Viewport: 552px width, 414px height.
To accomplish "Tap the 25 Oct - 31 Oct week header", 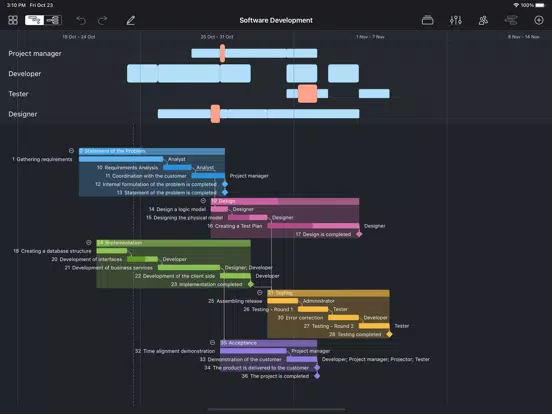I will 217,37.
